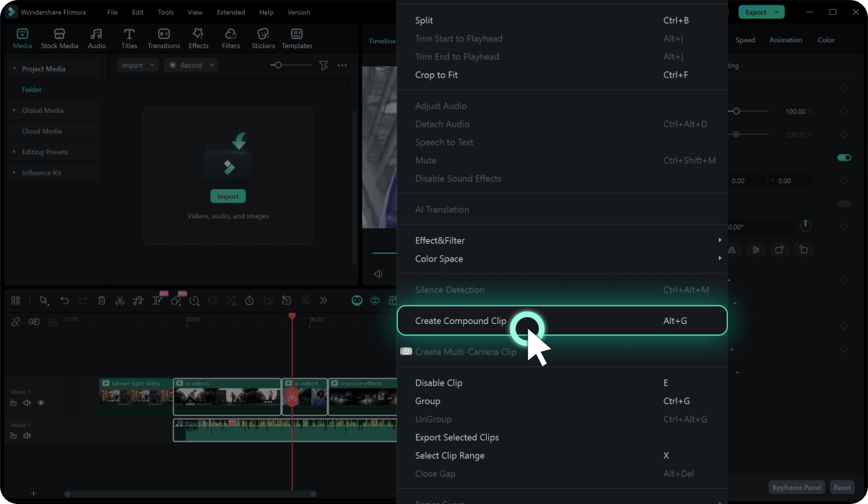868x504 pixels.
Task: Click the stopwatch duration icon
Action: coord(249,301)
